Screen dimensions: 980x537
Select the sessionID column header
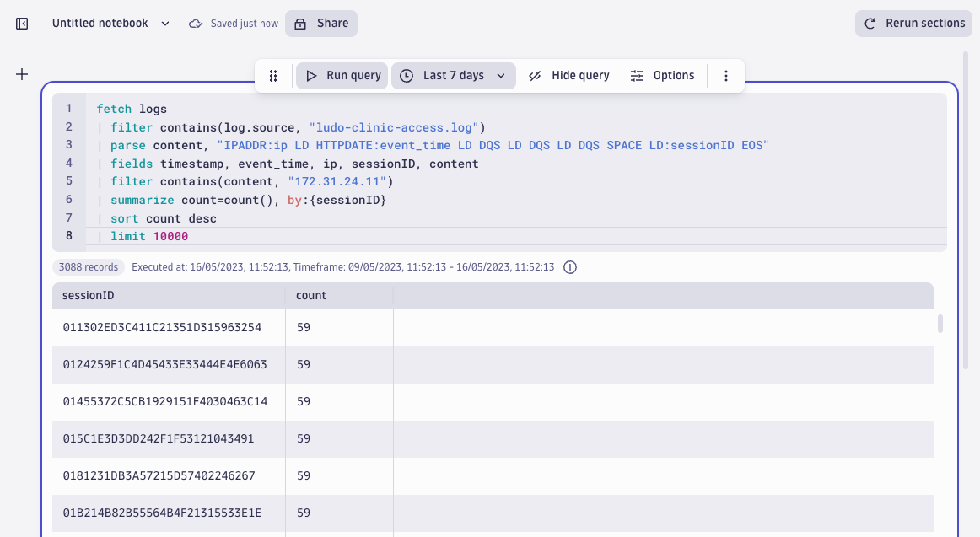pyautogui.click(x=89, y=295)
